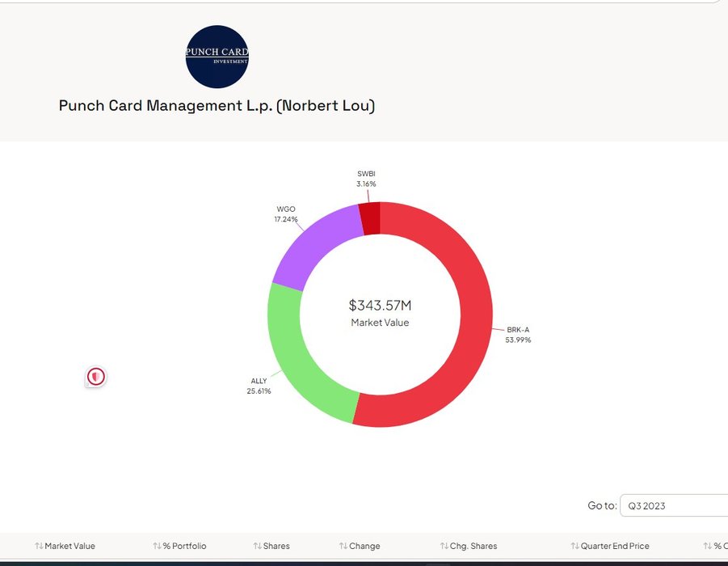Sort table by Market Value column
This screenshot has width=728, height=566.
(x=65, y=546)
